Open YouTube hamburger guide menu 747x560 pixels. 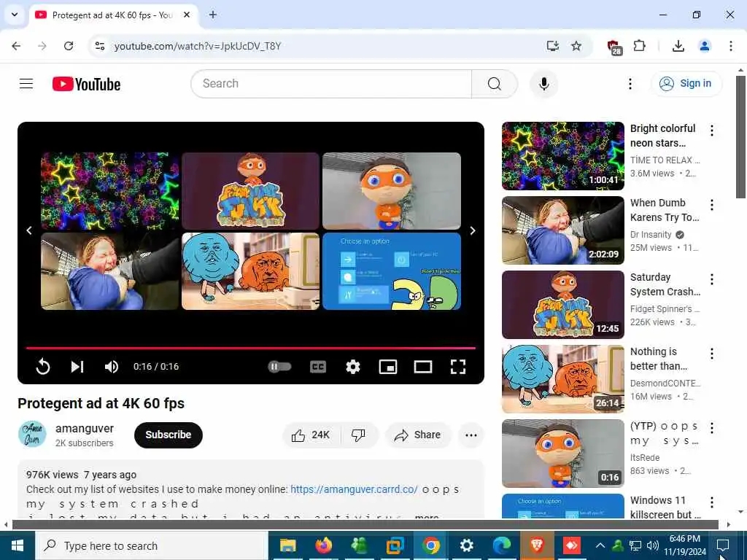[26, 84]
